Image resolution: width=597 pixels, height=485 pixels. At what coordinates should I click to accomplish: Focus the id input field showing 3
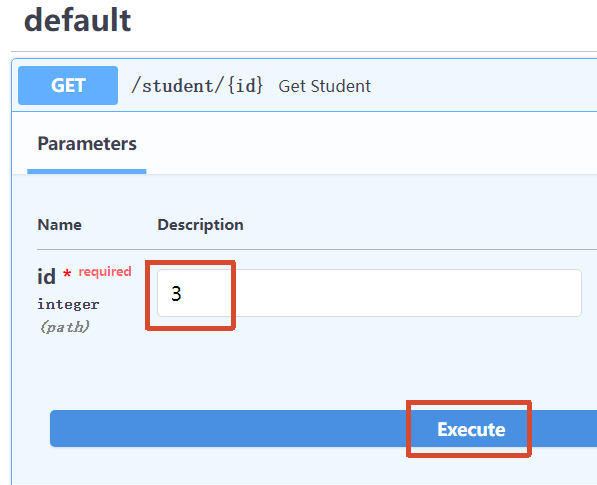[369, 293]
